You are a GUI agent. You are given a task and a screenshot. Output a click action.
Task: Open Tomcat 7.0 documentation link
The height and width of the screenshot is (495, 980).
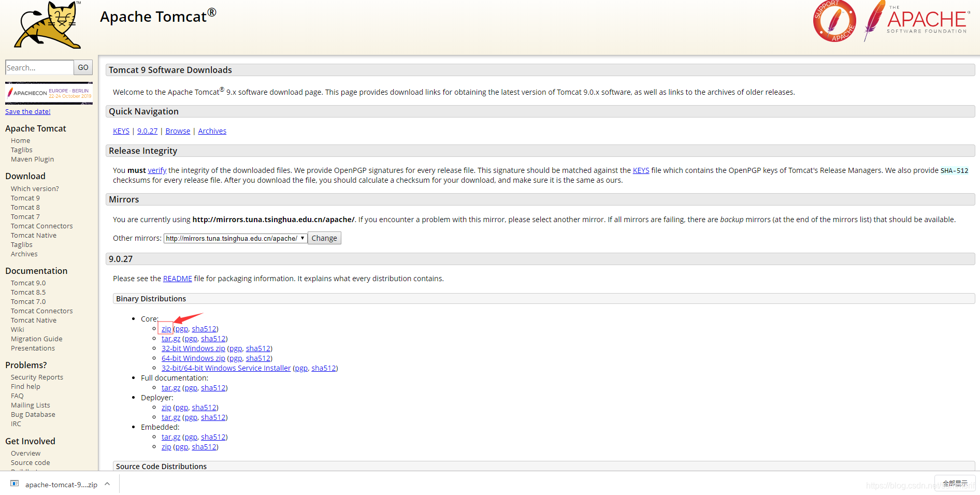(28, 301)
